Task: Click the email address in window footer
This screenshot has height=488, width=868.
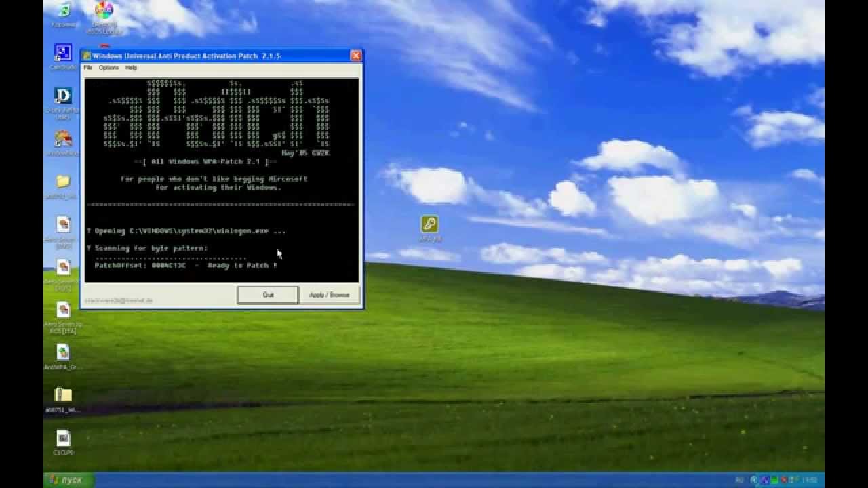Action: coord(119,300)
